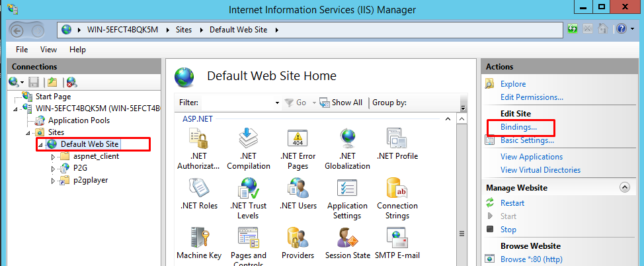Open Session State feature
The image size is (644, 266).
pos(348,244)
